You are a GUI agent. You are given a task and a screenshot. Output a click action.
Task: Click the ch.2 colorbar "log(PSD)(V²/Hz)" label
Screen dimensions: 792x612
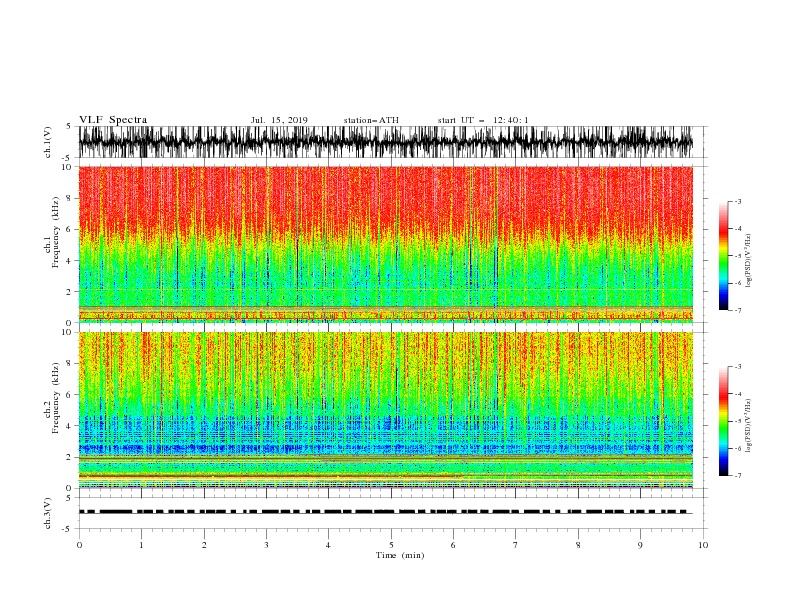748,425
